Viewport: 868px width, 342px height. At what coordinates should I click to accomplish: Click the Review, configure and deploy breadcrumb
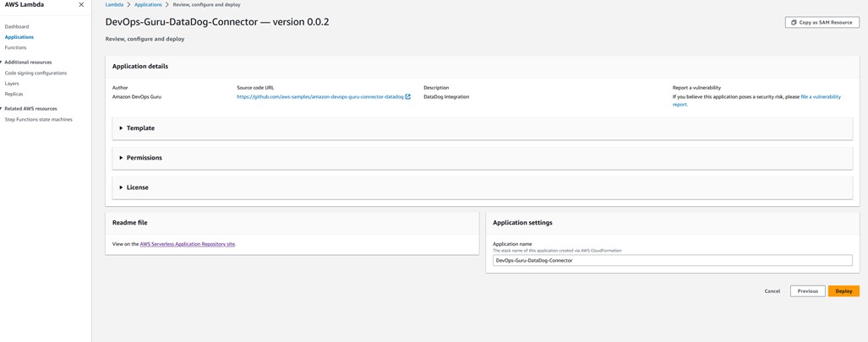(x=207, y=4)
